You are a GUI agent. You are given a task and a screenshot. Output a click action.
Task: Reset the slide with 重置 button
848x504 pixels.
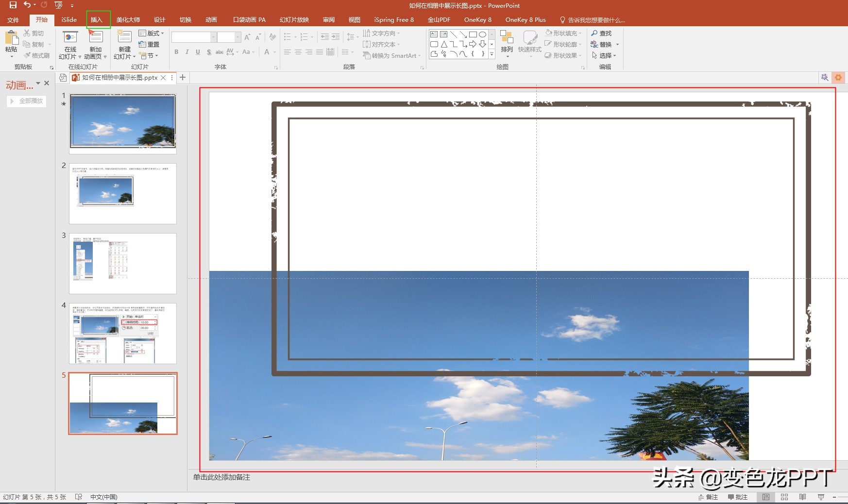pyautogui.click(x=149, y=44)
